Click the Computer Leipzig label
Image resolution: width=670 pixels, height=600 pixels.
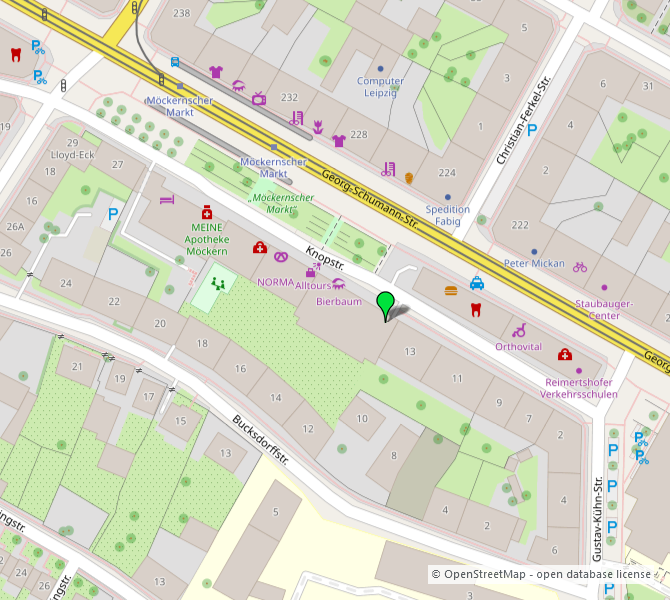click(x=379, y=87)
